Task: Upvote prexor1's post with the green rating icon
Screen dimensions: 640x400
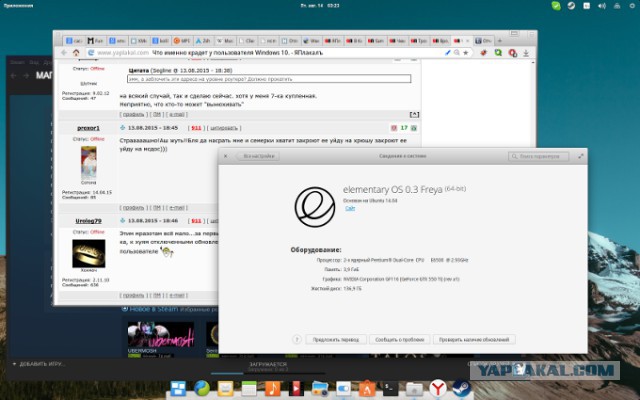Action: pos(414,128)
